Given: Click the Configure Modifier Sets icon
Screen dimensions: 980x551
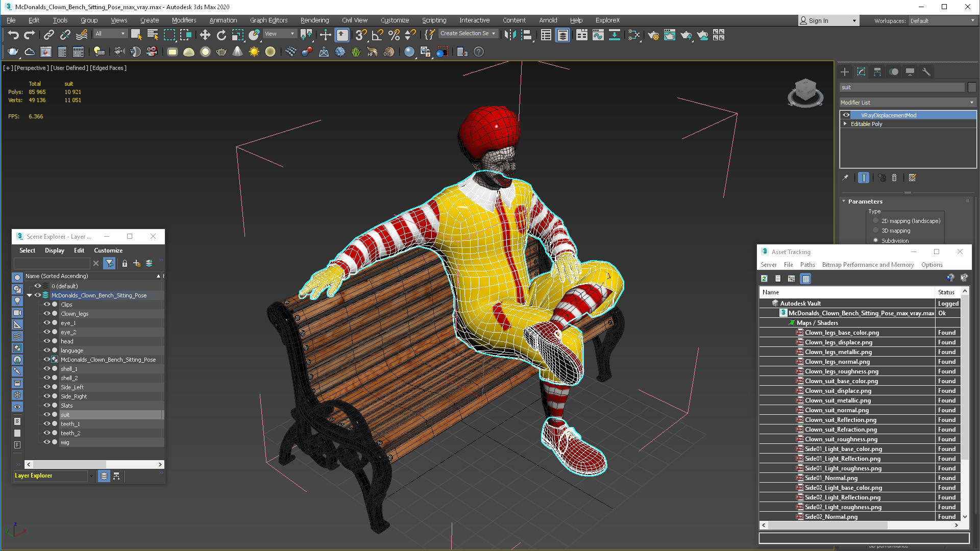Looking at the screenshot, I should tap(913, 178).
